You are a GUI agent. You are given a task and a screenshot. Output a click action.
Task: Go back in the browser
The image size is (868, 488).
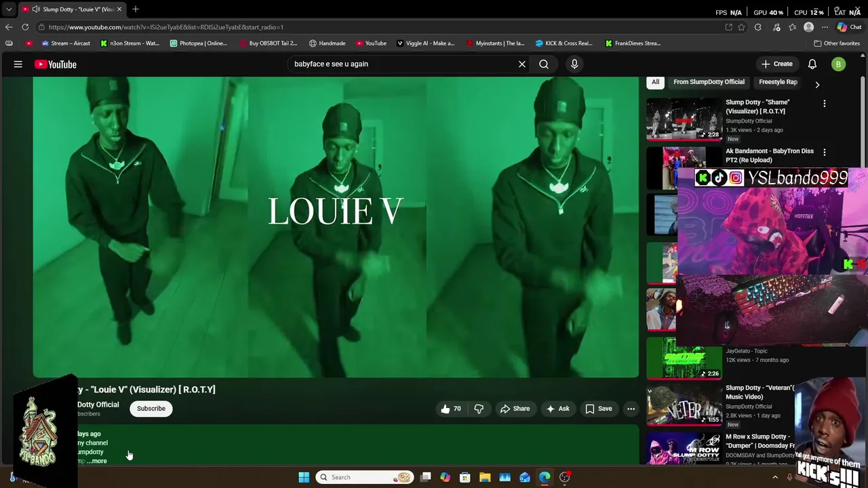pos(9,27)
